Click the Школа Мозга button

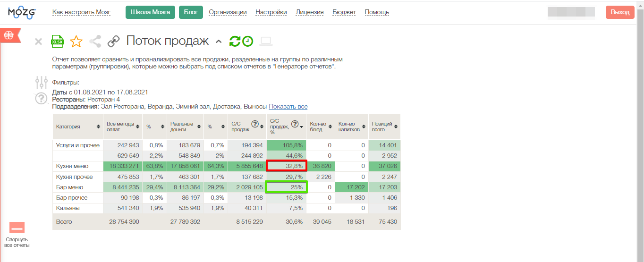coord(150,12)
